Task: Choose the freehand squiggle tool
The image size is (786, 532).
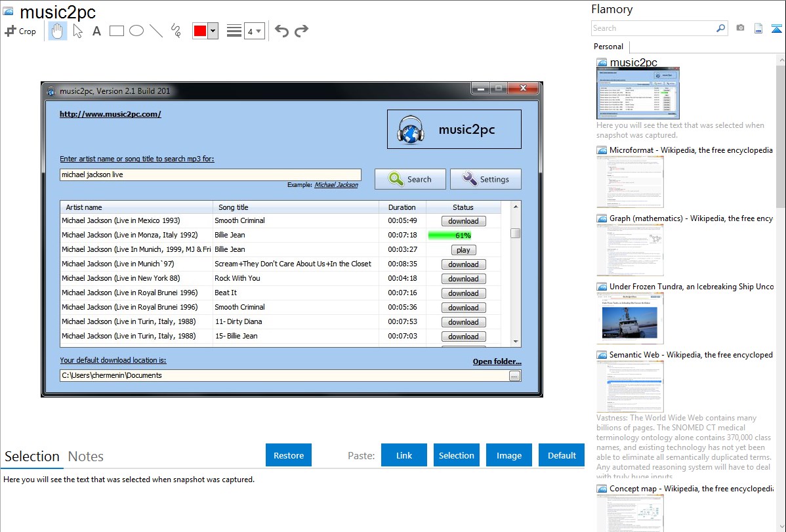Action: 176,31
